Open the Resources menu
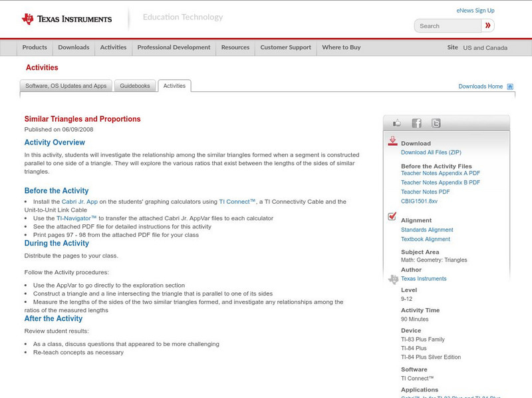 235,47
